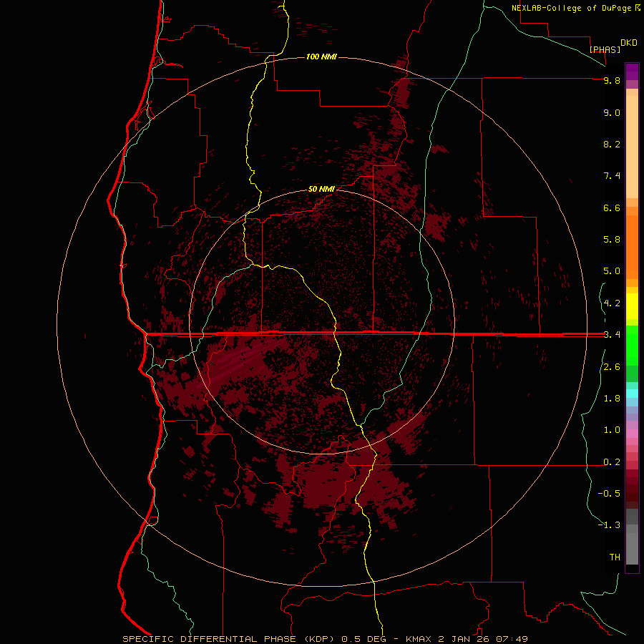This screenshot has width=644, height=644.
Task: Click the light peach color bar segment
Action: 632,147
